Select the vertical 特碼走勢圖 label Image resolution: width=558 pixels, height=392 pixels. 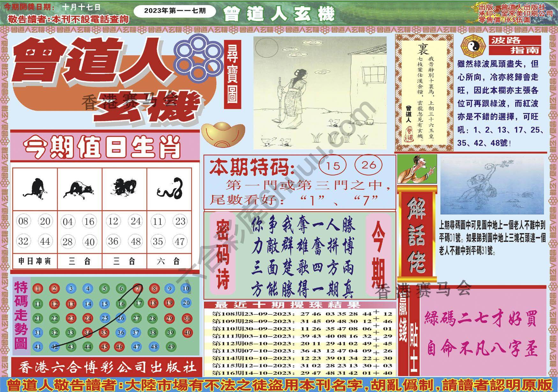(21, 316)
